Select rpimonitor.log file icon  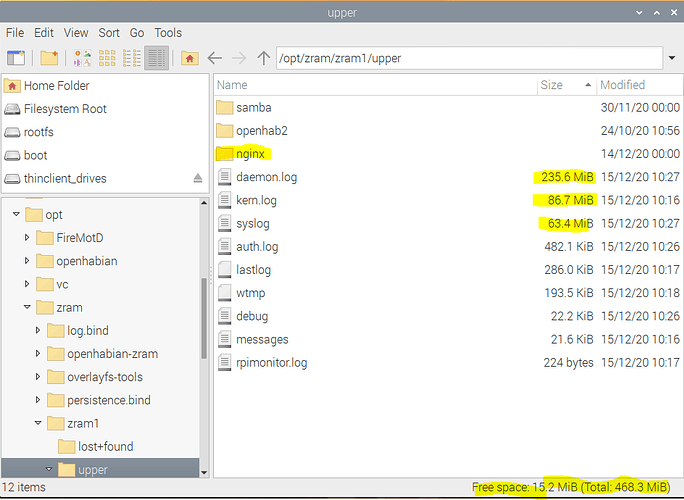tap(225, 362)
